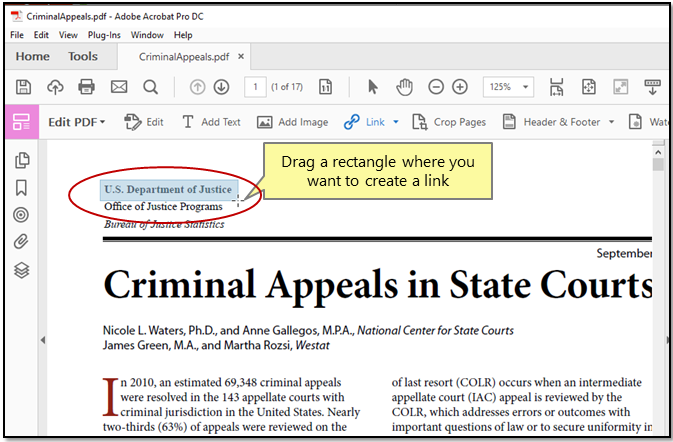Open the File menu

coord(17,35)
